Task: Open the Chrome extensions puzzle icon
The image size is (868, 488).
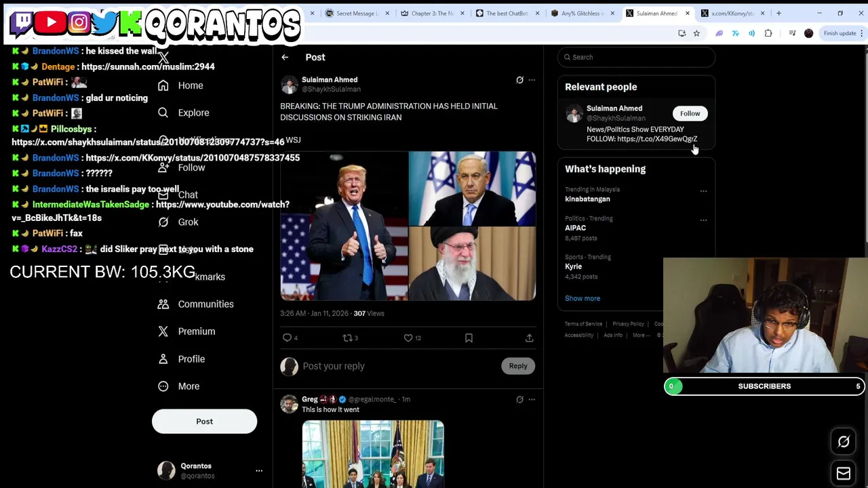Action: (x=768, y=33)
